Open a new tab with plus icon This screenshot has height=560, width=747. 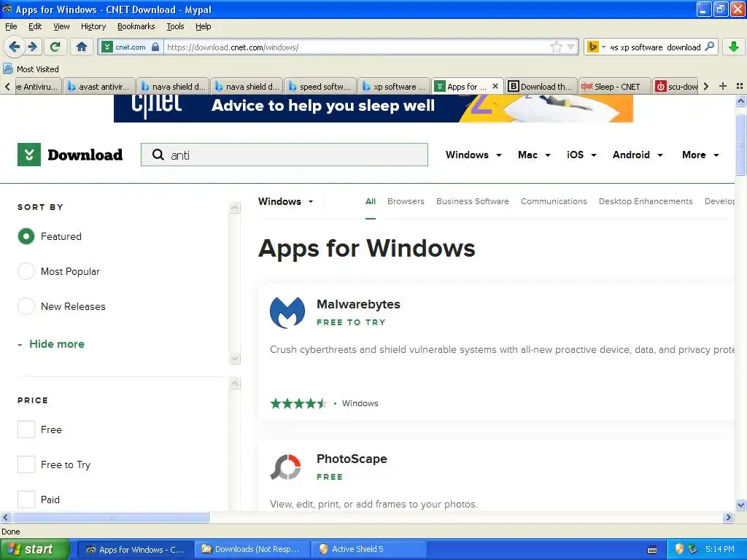[x=723, y=86]
